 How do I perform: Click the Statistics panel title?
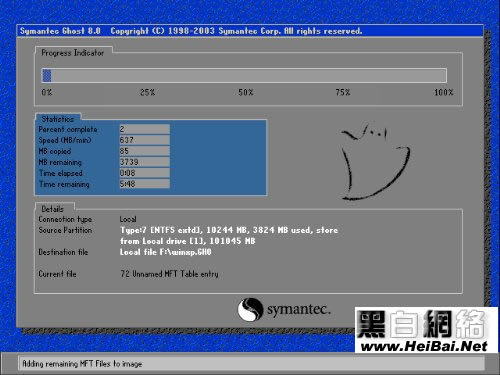click(58, 119)
